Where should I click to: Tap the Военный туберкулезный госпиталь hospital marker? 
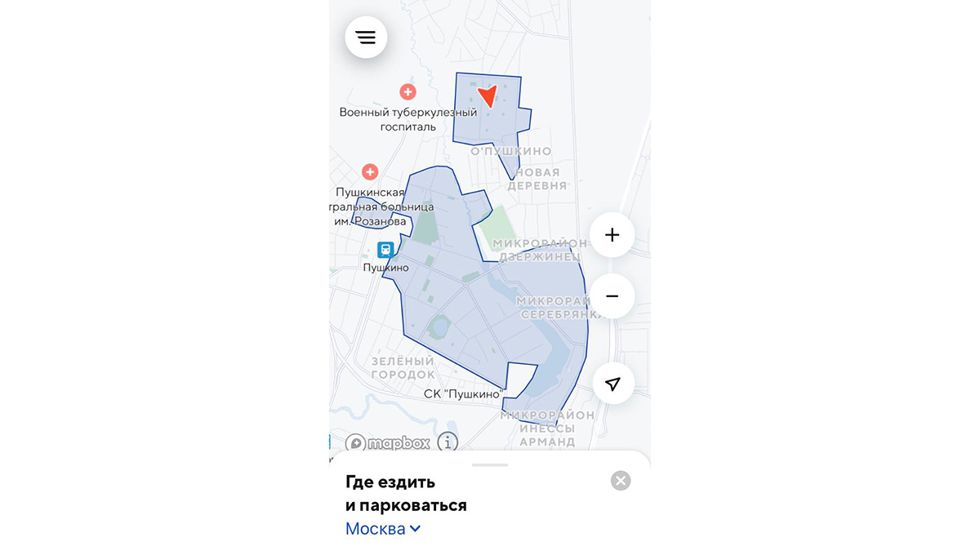tap(408, 92)
